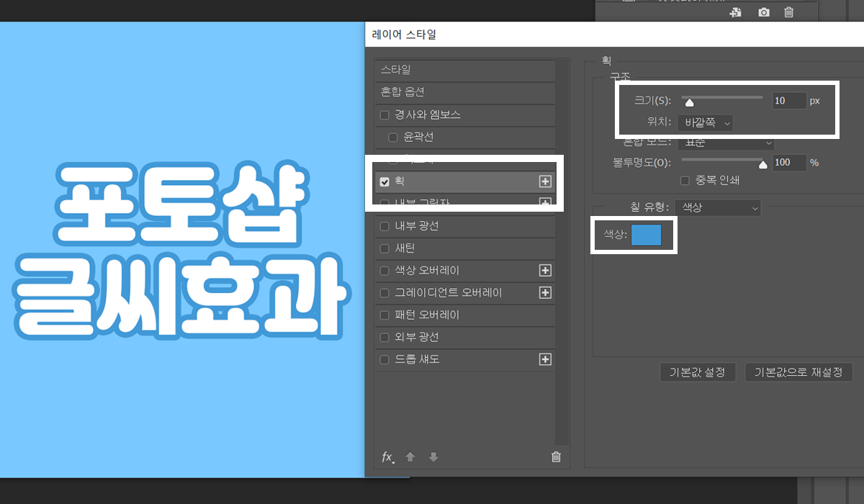Enable the 새틴 checkbox
Viewport: 864px width, 504px height.
[x=384, y=249]
